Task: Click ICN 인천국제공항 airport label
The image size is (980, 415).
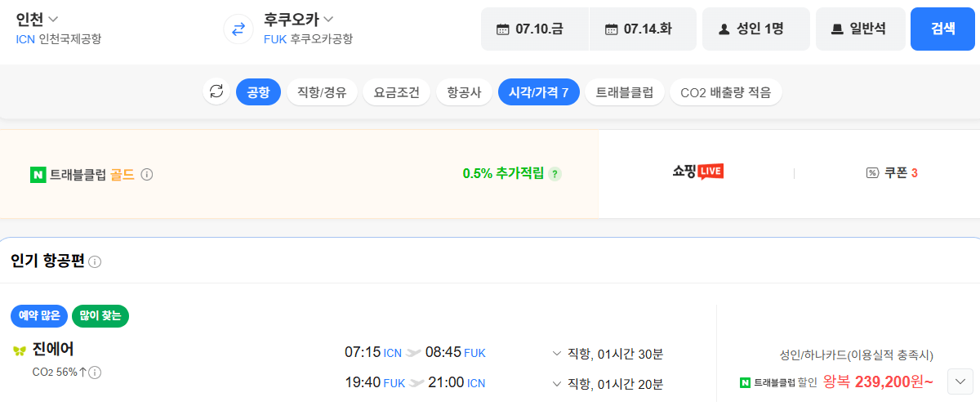Action: click(x=59, y=39)
